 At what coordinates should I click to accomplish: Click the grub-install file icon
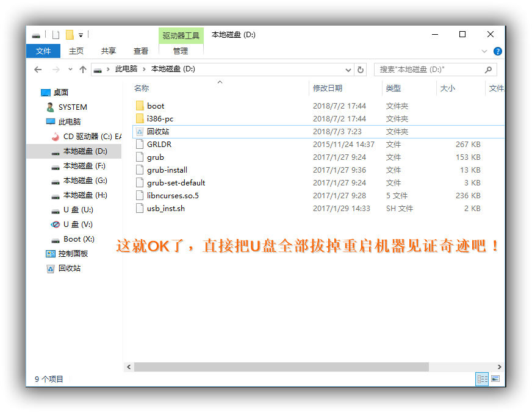(140, 170)
